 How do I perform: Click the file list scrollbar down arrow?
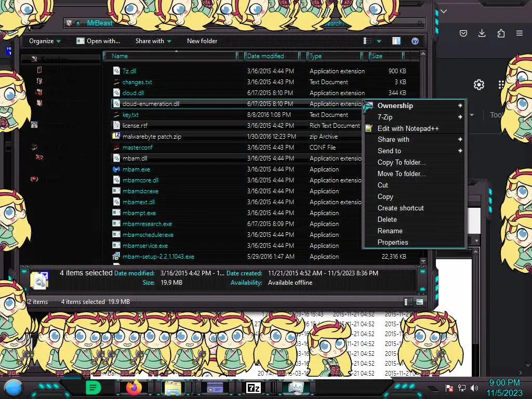[x=423, y=261]
